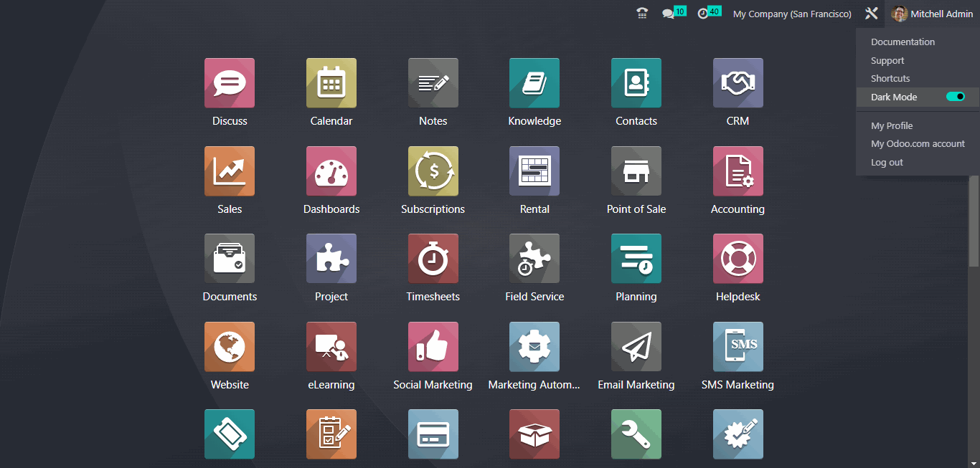Image resolution: width=980 pixels, height=468 pixels.
Task: Click Log out in the user menu
Action: [x=887, y=162]
